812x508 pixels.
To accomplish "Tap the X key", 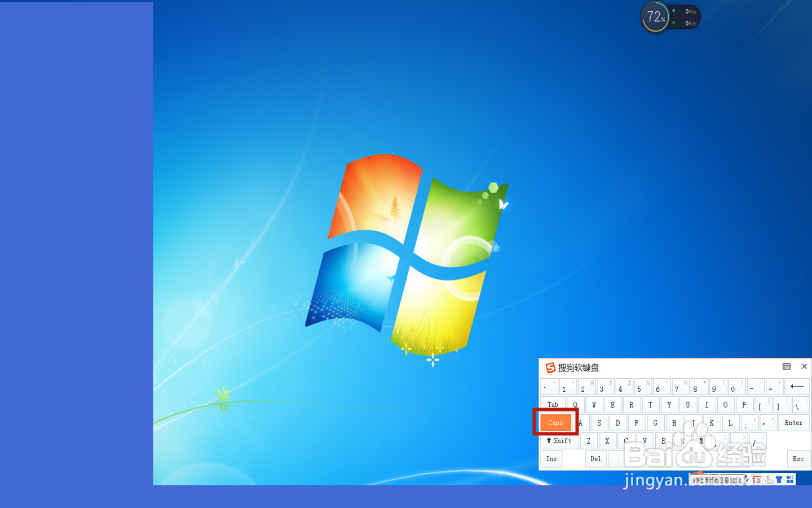I will point(607,441).
